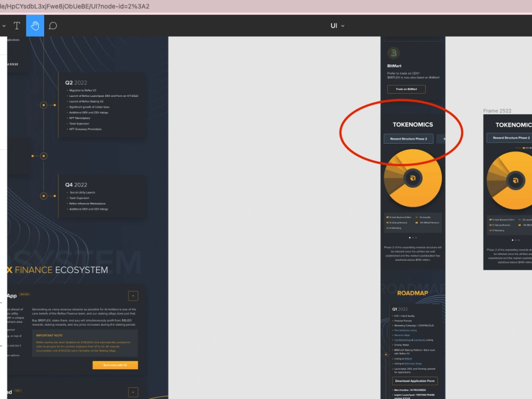Viewport: 532px width, 399px height.
Task: Click the BitMart logo icon
Action: 394,53
